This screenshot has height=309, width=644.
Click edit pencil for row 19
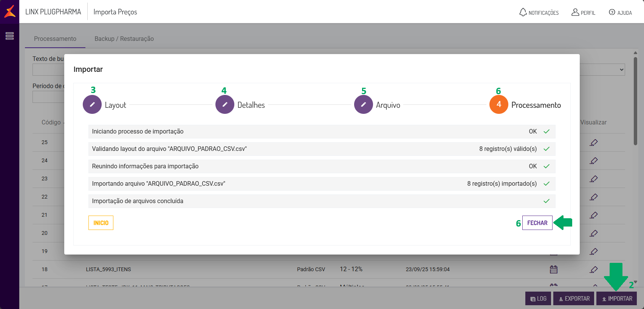[x=594, y=252]
